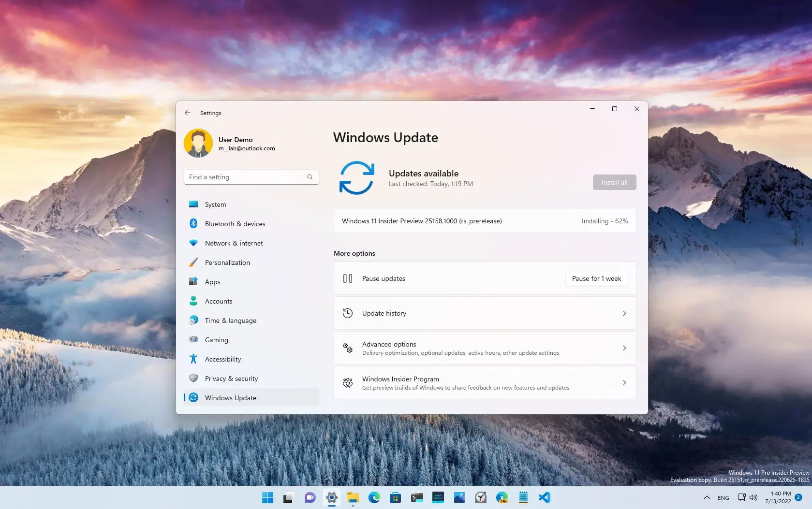Click the Accessibility figure icon
This screenshot has height=509, width=812.
click(x=193, y=359)
